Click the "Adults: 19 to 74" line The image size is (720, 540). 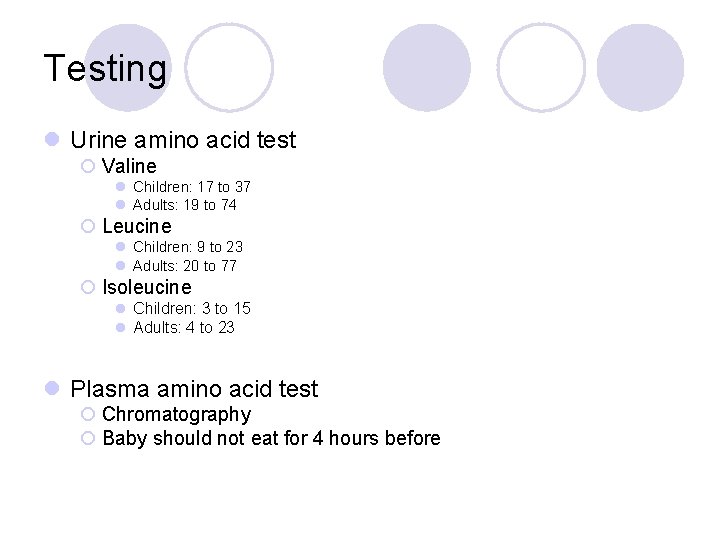click(184, 205)
